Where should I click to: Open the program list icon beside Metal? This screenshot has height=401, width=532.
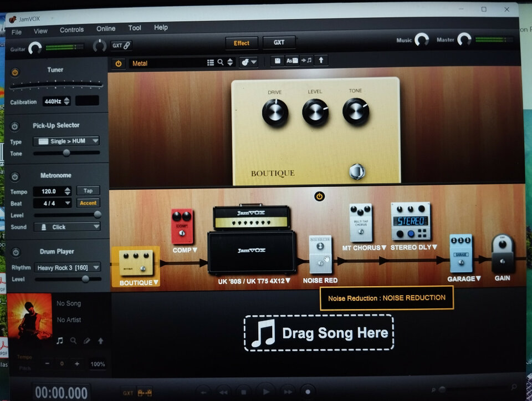pyautogui.click(x=211, y=63)
